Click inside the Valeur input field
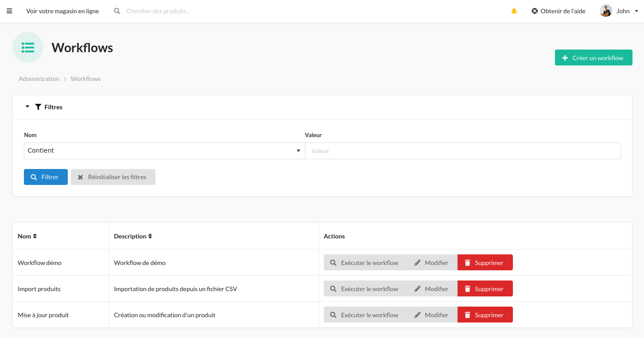The image size is (644, 338). pyautogui.click(x=463, y=150)
